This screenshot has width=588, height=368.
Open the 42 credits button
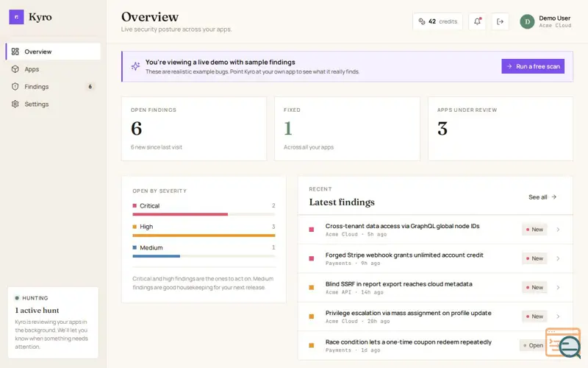[x=437, y=21]
